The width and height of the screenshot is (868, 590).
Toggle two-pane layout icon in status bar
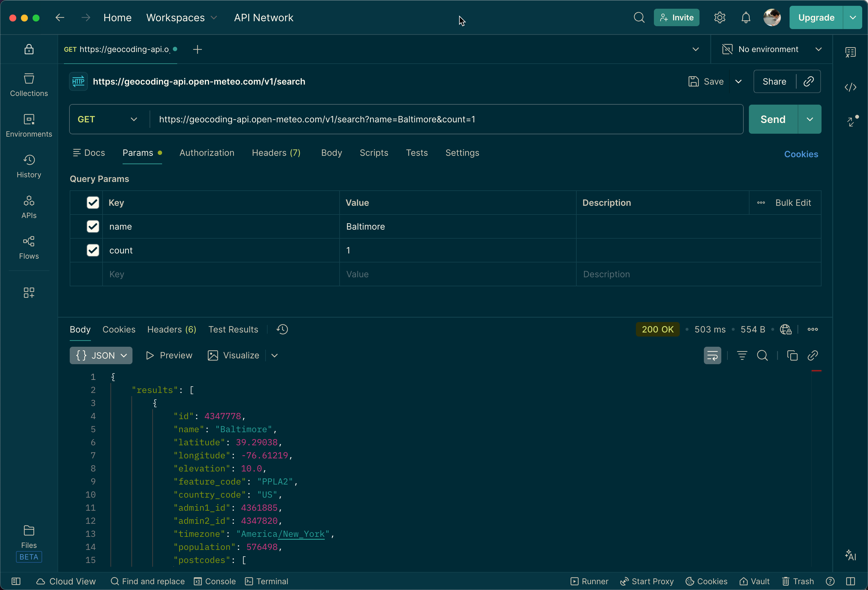(851, 581)
